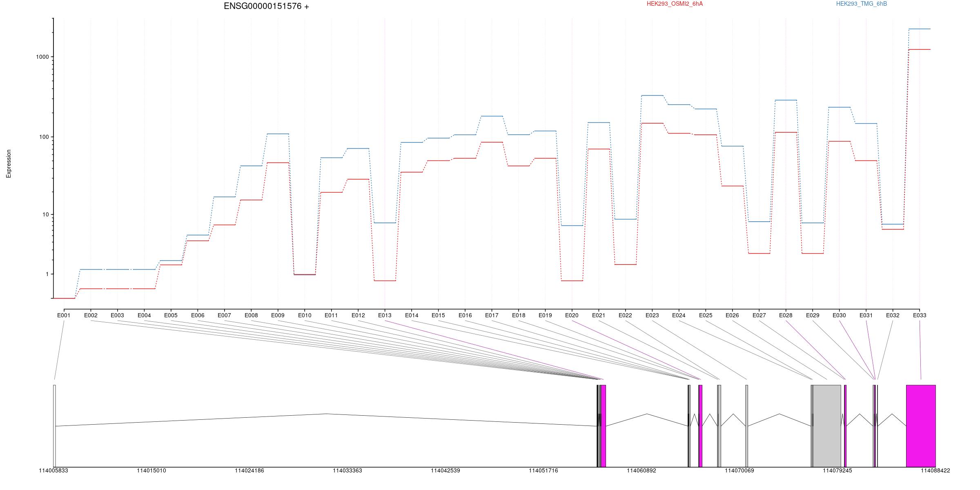Click y-axis tick value 10
Viewport: 980px width, 490px height.
[46, 215]
